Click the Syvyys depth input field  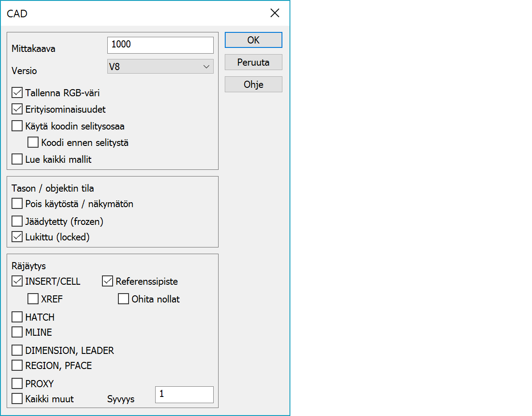point(184,394)
